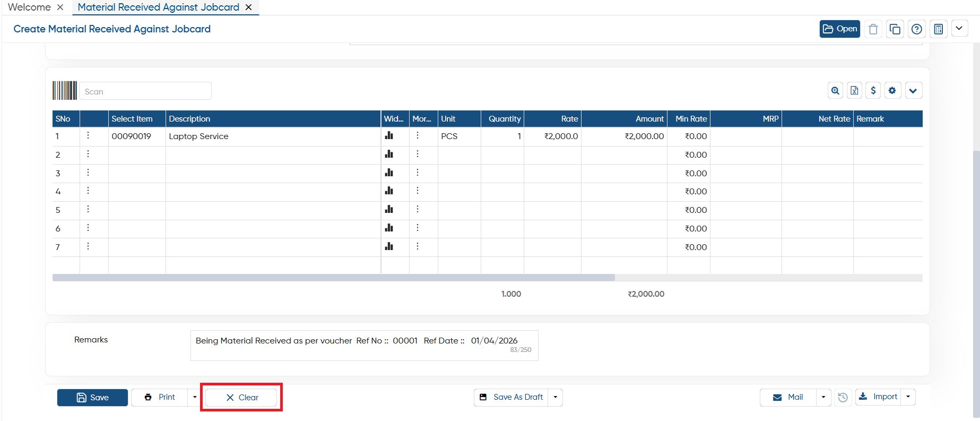Expand the Print options dropdown arrow

[x=195, y=397]
